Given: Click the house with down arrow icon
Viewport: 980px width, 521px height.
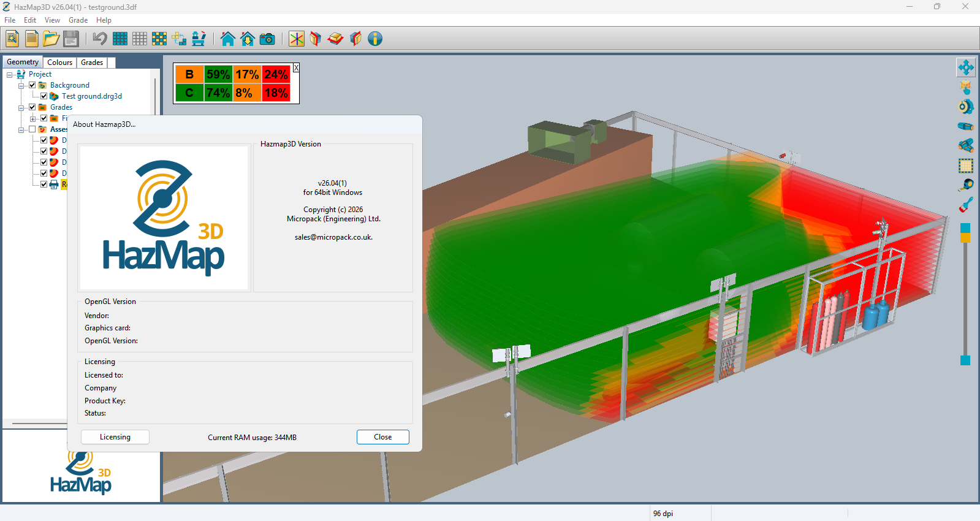Looking at the screenshot, I should click(248, 39).
